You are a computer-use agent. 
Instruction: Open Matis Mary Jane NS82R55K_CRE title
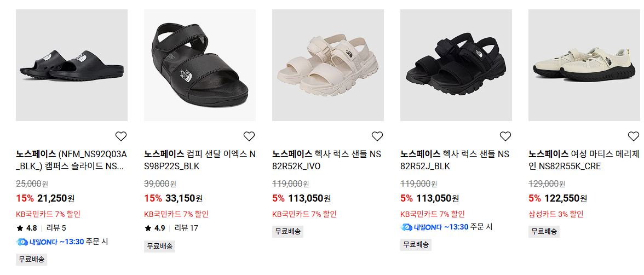click(584, 161)
